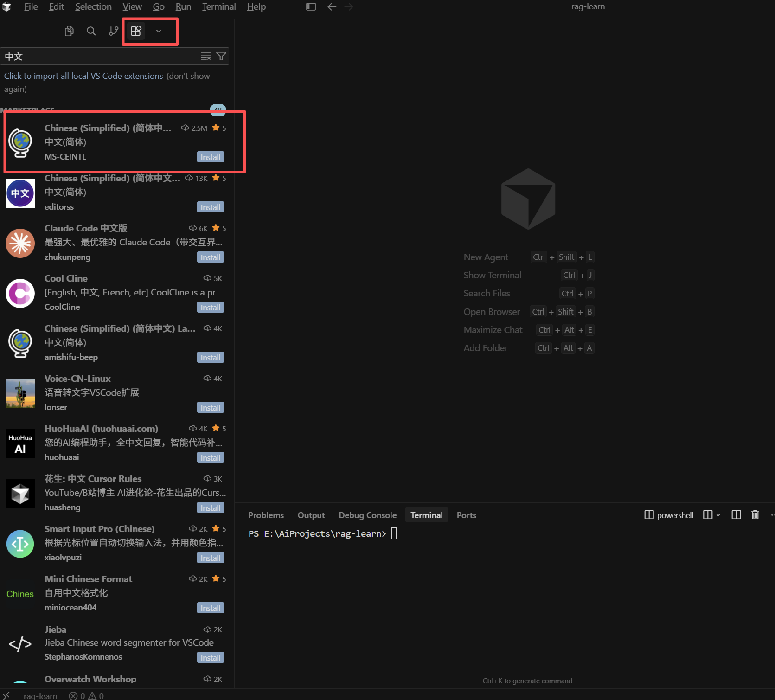Screen dimensions: 775x700
Task: Toggle the primary sidebar layout icon
Action: 311,6
